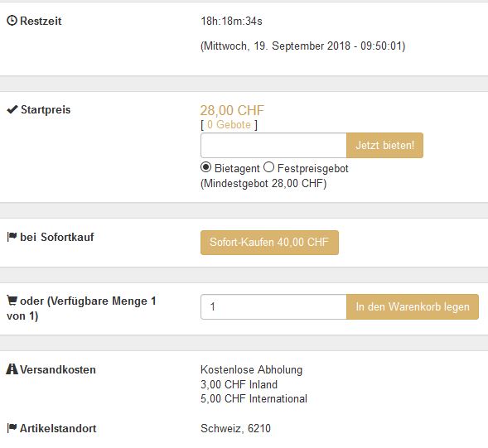
Task: Click the Festpreisgebot label text
Action: (313, 168)
